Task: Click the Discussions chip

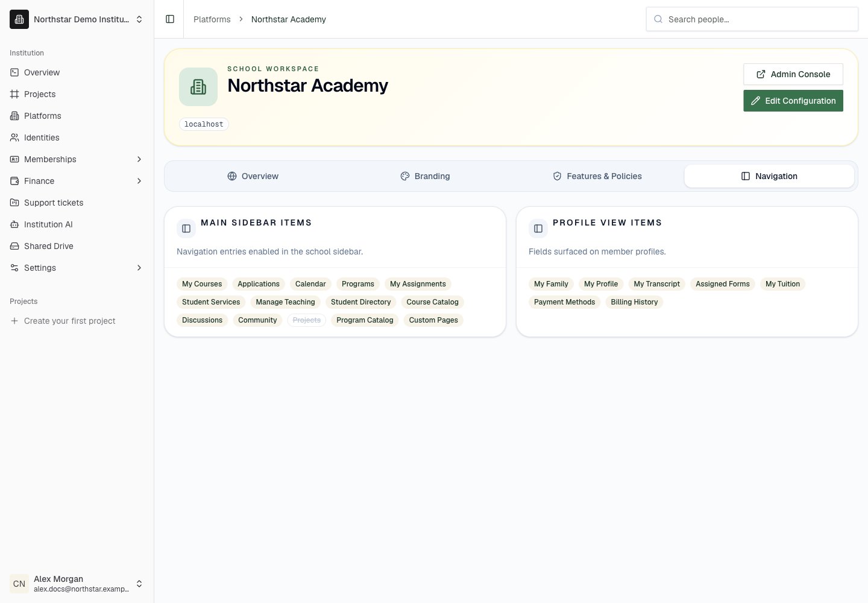Action: (202, 320)
